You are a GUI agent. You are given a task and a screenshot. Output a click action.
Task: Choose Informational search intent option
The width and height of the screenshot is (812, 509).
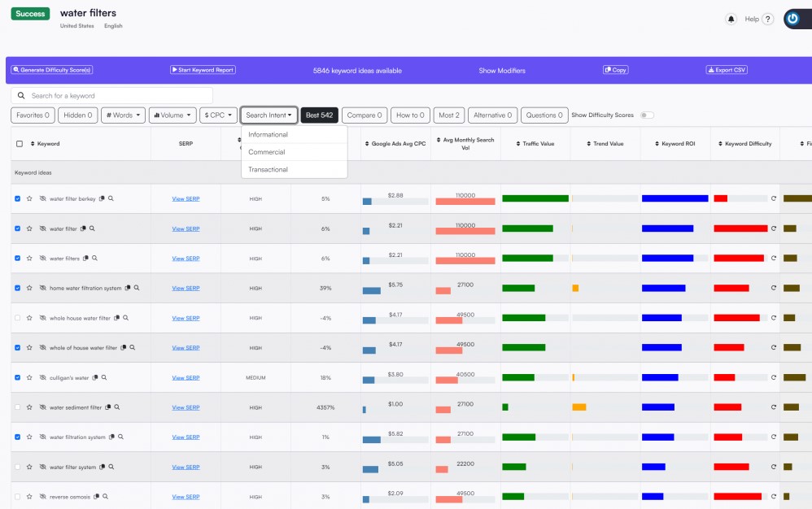[268, 134]
